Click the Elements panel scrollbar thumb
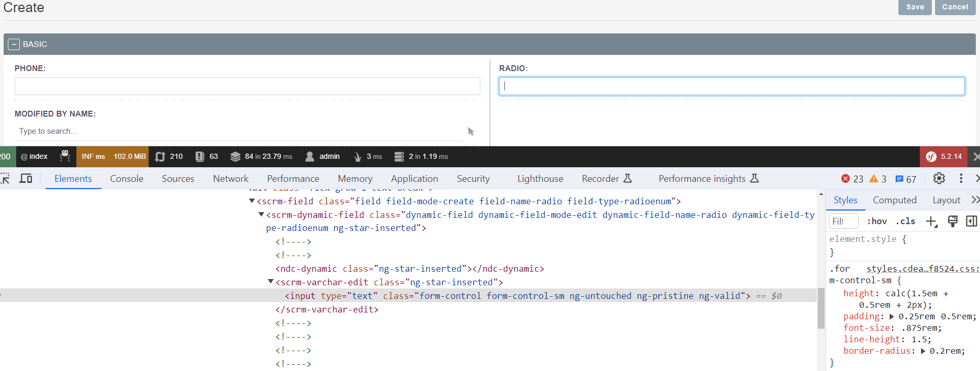This screenshot has height=371, width=980. (821, 308)
